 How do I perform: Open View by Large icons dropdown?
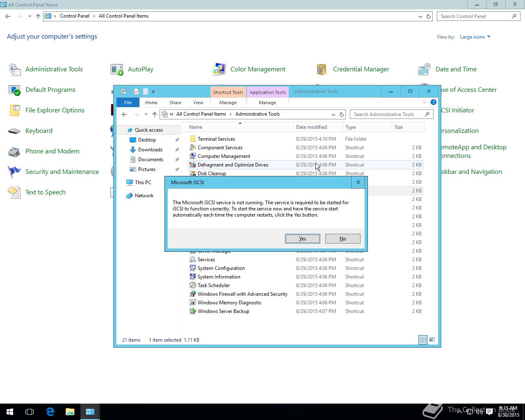pyautogui.click(x=475, y=37)
